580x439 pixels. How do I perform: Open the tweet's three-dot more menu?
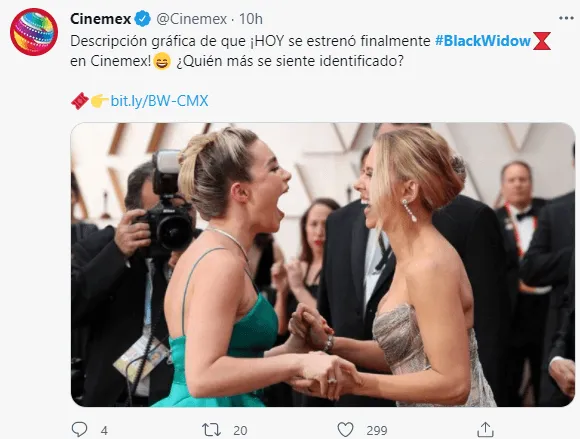coord(566,18)
